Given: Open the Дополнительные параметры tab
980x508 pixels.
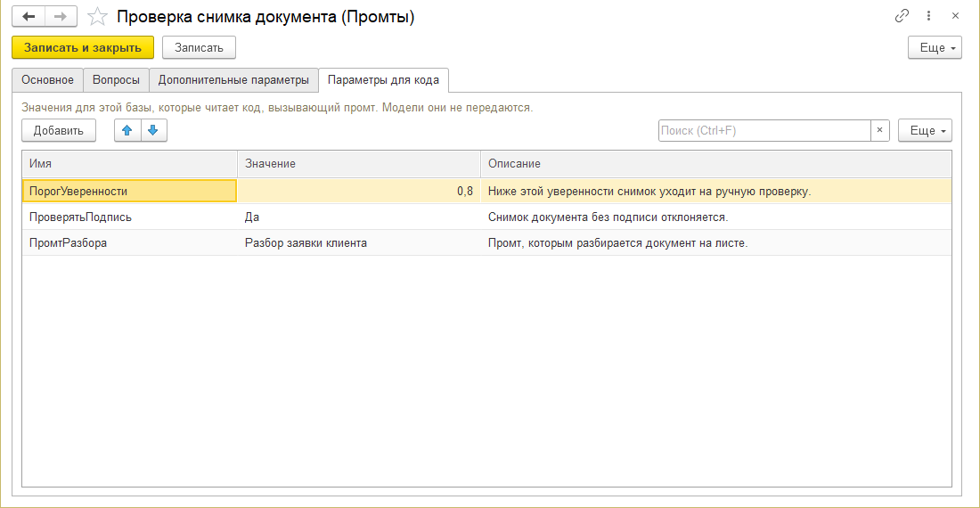Looking at the screenshot, I should 233,80.
